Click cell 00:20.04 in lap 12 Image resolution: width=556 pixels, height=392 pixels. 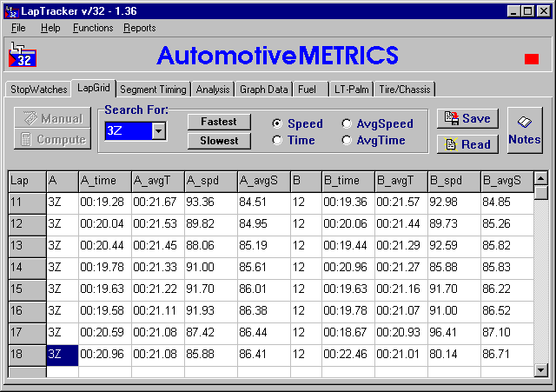[x=105, y=224]
